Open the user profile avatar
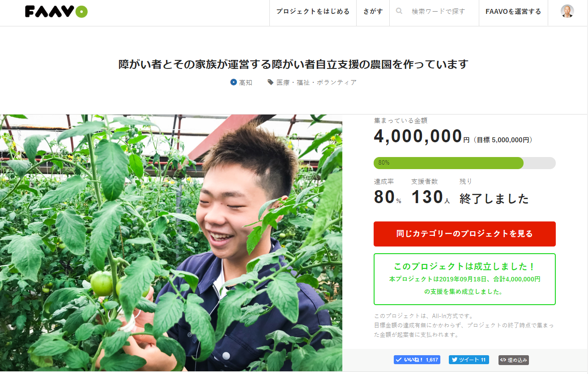588x374 pixels. pos(567,11)
